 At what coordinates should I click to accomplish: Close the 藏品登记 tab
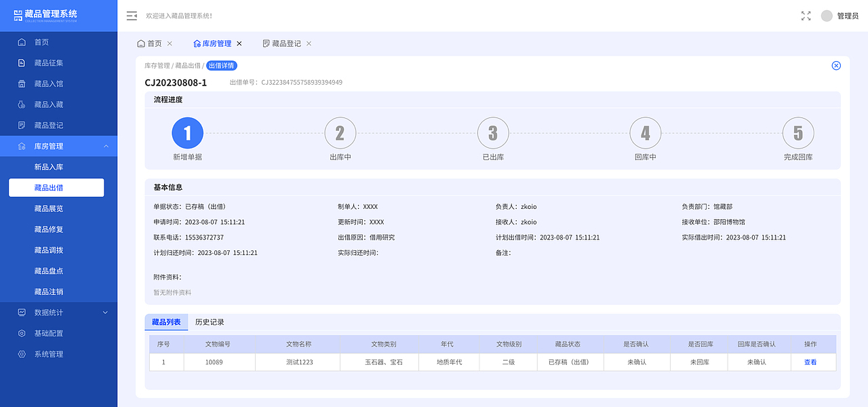click(x=309, y=43)
